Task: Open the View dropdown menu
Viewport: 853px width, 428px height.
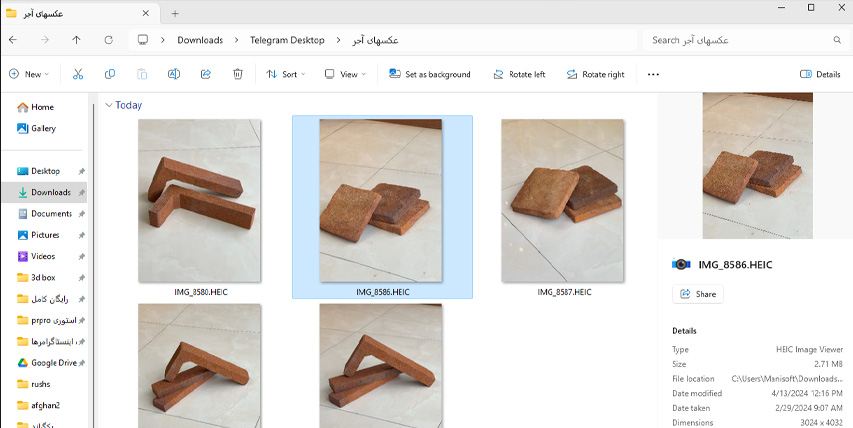Action: point(345,74)
